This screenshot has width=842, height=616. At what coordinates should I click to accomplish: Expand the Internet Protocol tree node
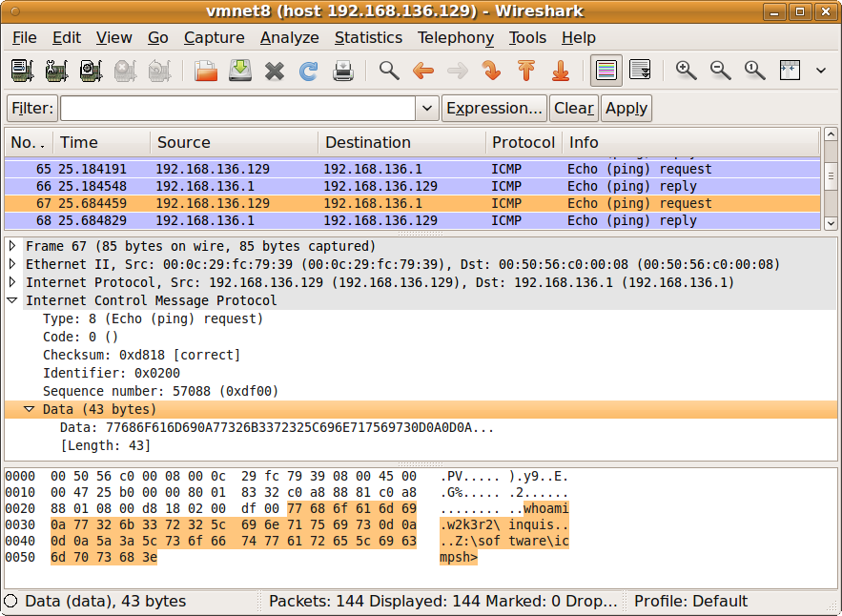tap(12, 282)
